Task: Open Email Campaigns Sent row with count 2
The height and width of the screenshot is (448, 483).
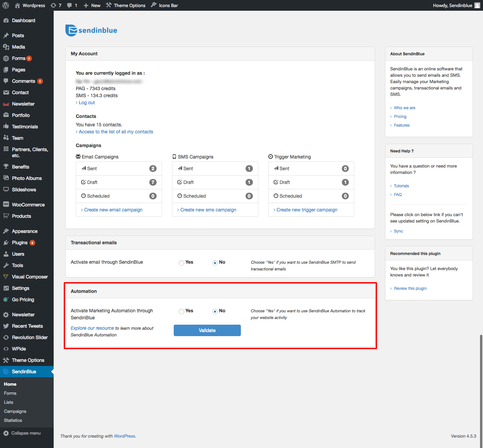Action: 119,169
